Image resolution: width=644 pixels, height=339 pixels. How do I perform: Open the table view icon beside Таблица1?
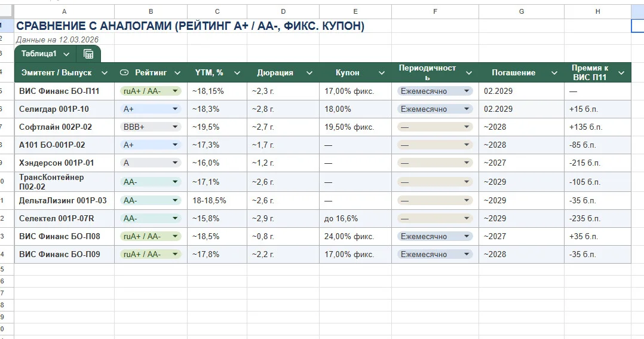[x=88, y=54]
